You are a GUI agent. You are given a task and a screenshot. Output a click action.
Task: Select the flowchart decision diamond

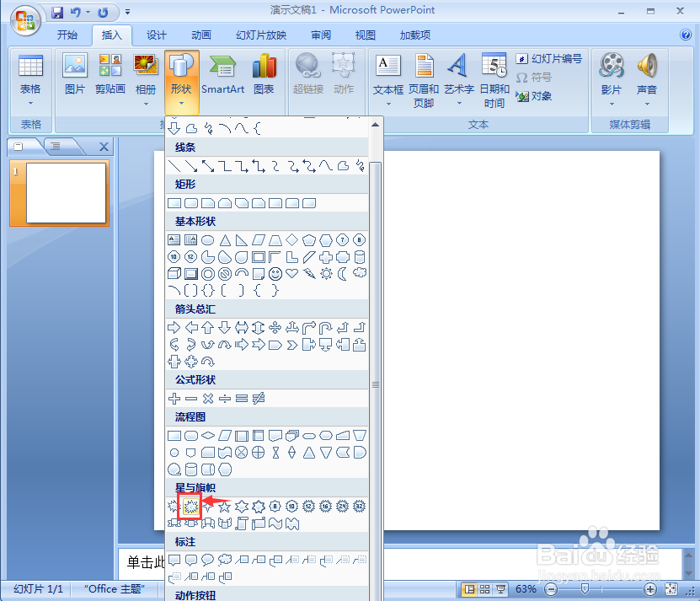(208, 435)
